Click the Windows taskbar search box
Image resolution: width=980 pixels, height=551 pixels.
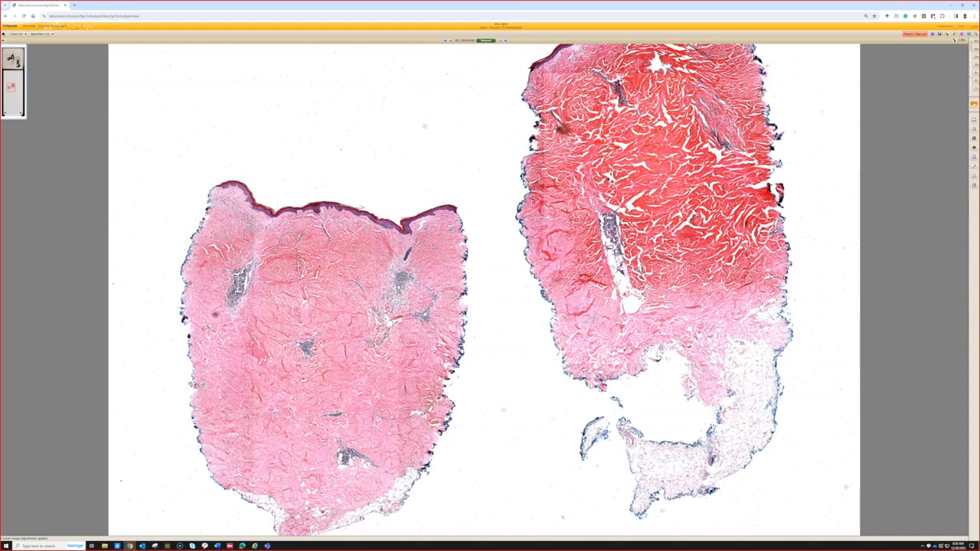pyautogui.click(x=49, y=546)
